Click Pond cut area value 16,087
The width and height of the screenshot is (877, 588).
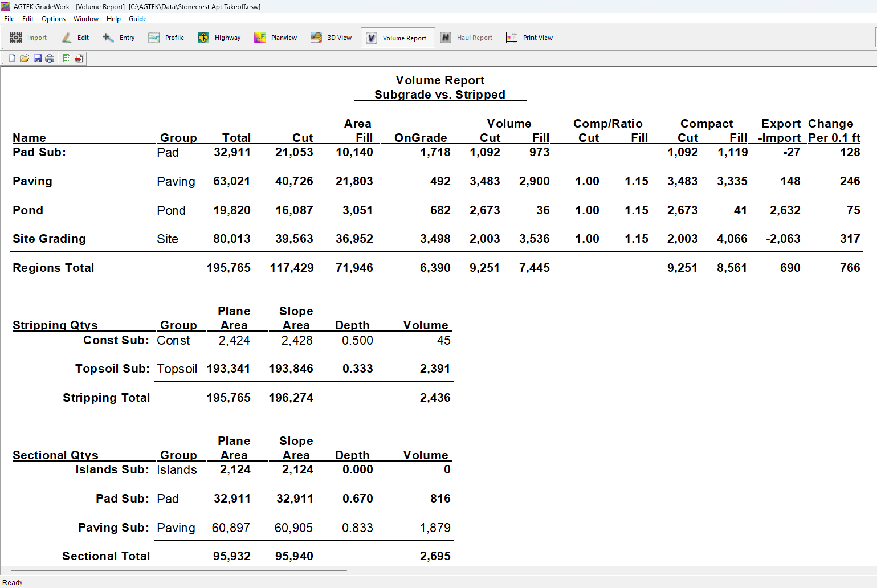point(294,210)
